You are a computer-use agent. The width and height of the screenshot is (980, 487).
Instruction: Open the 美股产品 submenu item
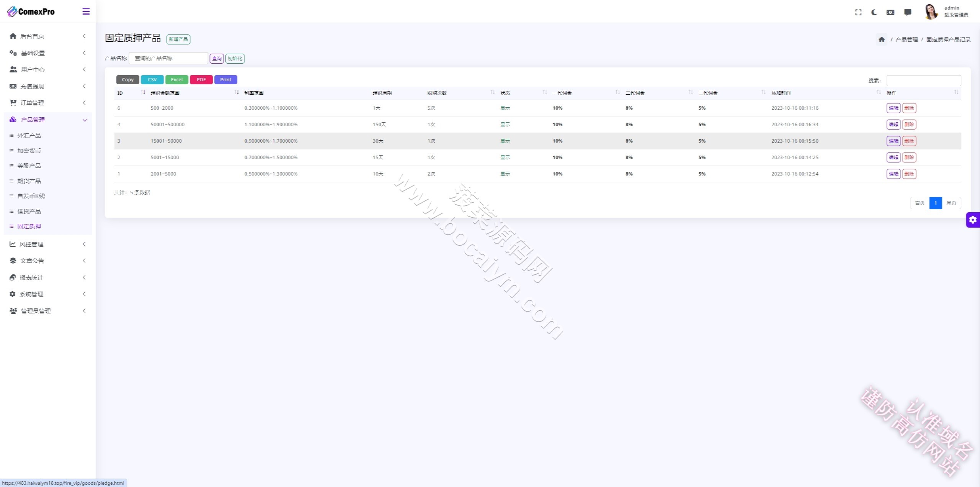point(29,166)
